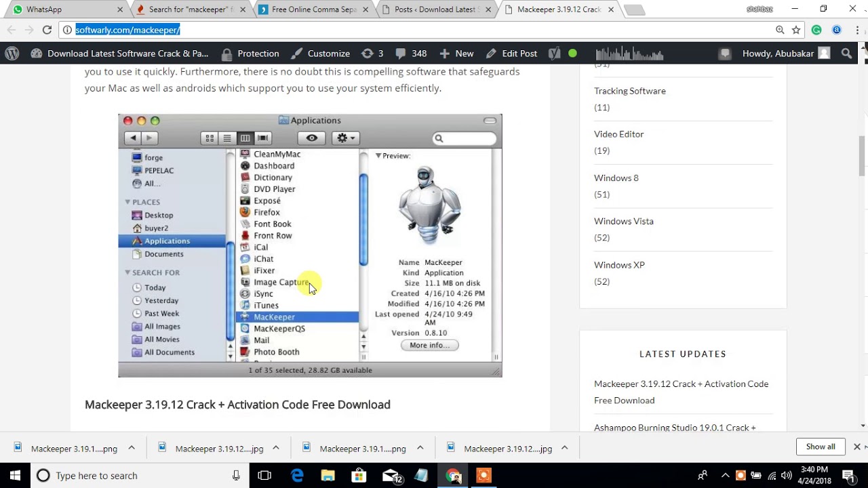Select the Mackeeper 3.19.12 Crack tab
The image size is (868, 488).
pos(559,9)
